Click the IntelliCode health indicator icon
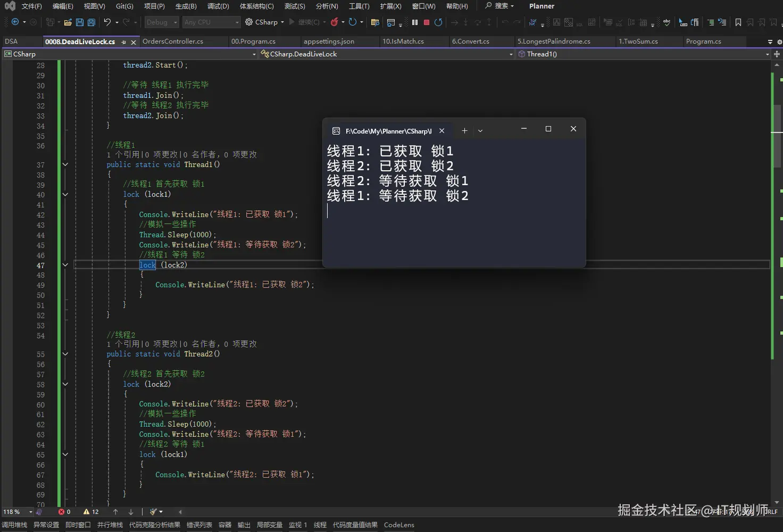Image resolution: width=783 pixels, height=532 pixels. 39,512
